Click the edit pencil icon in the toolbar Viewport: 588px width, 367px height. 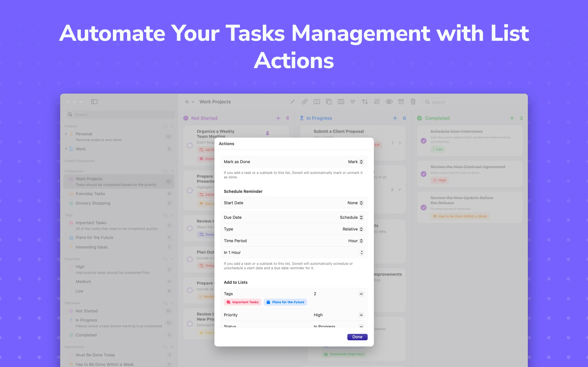(293, 102)
